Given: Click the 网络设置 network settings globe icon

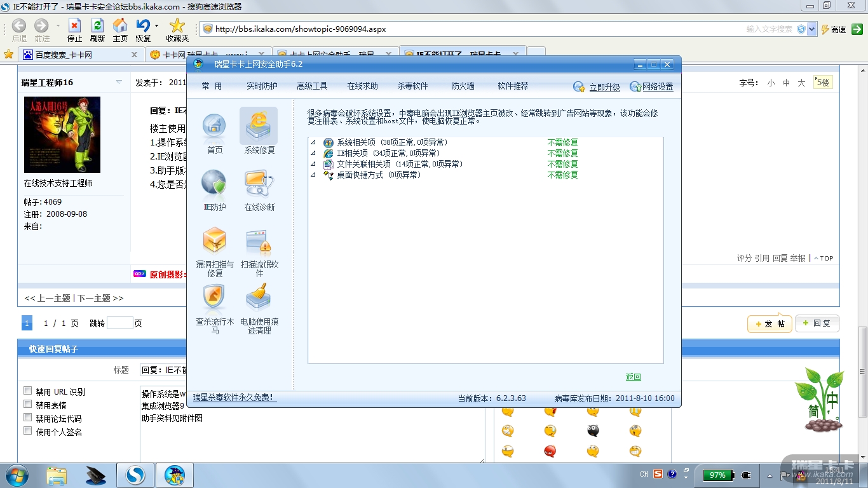Looking at the screenshot, I should tap(635, 86).
